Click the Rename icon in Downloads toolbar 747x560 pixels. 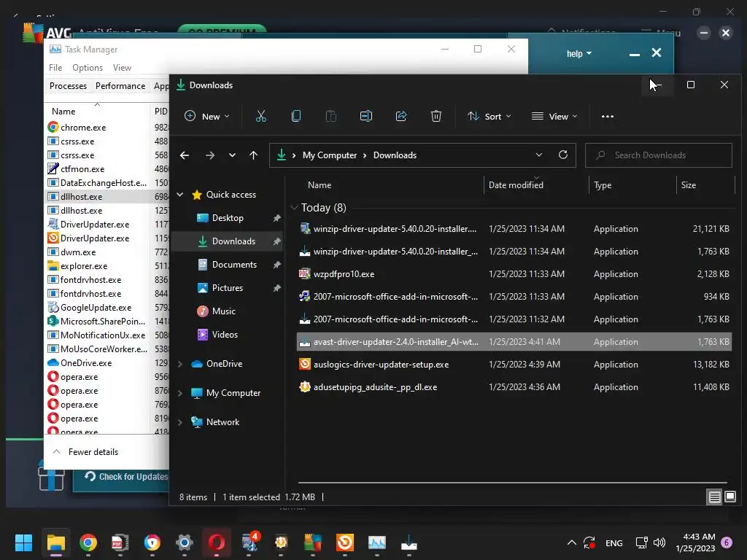point(366,116)
